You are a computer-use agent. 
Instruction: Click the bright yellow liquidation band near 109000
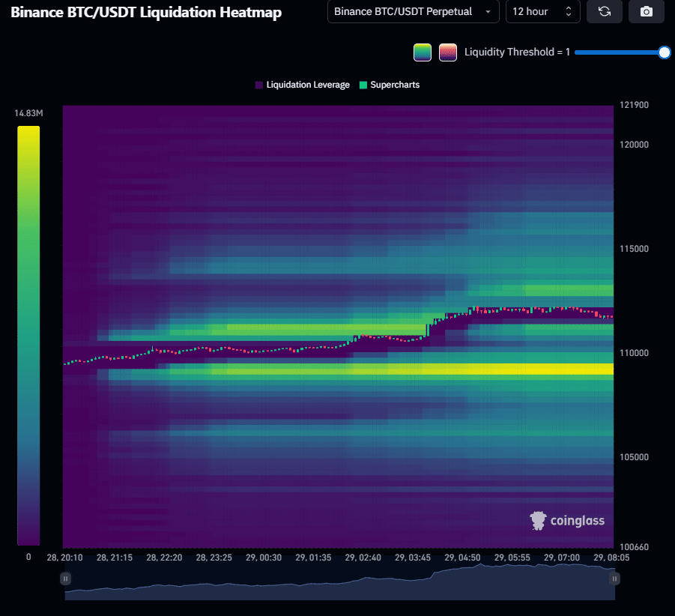(x=524, y=369)
